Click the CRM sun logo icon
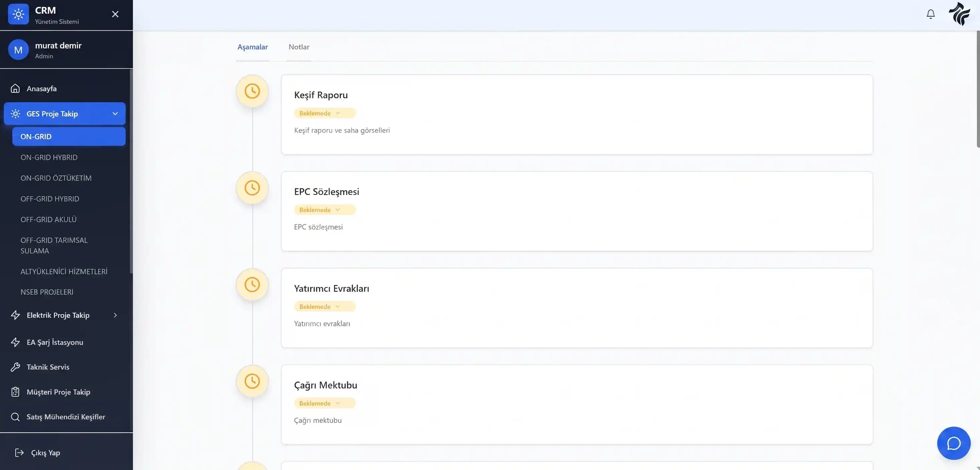Viewport: 980px width, 470px height. [x=18, y=14]
